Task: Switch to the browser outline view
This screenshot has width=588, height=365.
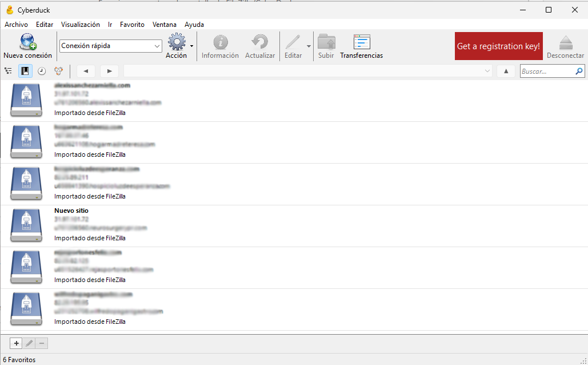Action: click(8, 71)
